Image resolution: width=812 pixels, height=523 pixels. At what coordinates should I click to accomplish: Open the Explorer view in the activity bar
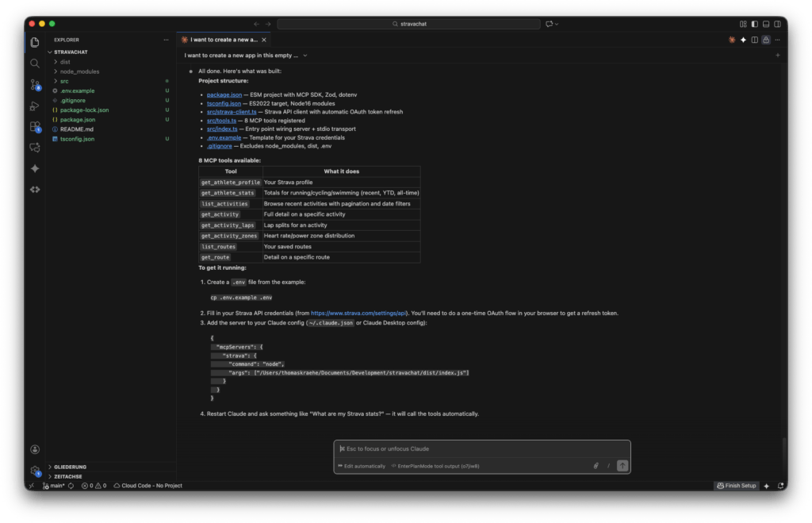point(35,42)
